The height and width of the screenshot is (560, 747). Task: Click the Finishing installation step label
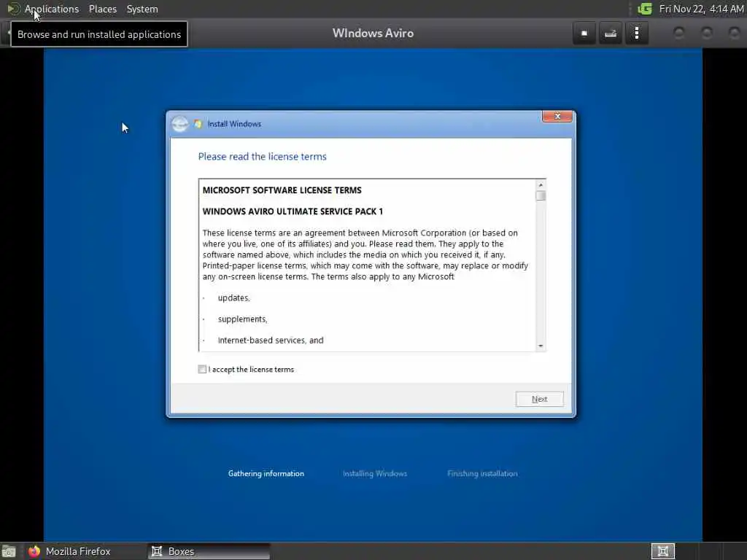pyautogui.click(x=482, y=473)
